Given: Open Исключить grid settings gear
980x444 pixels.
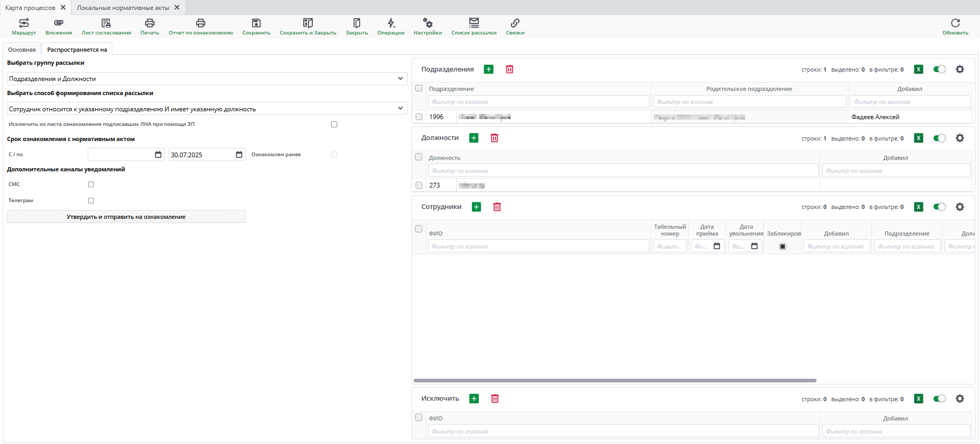Looking at the screenshot, I should click(x=960, y=399).
